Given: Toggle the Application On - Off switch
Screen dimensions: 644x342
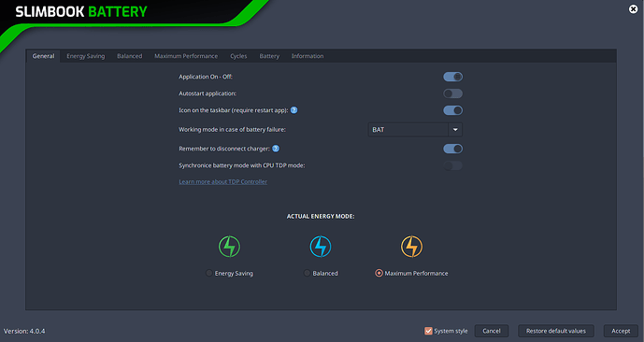Looking at the screenshot, I should 452,77.
